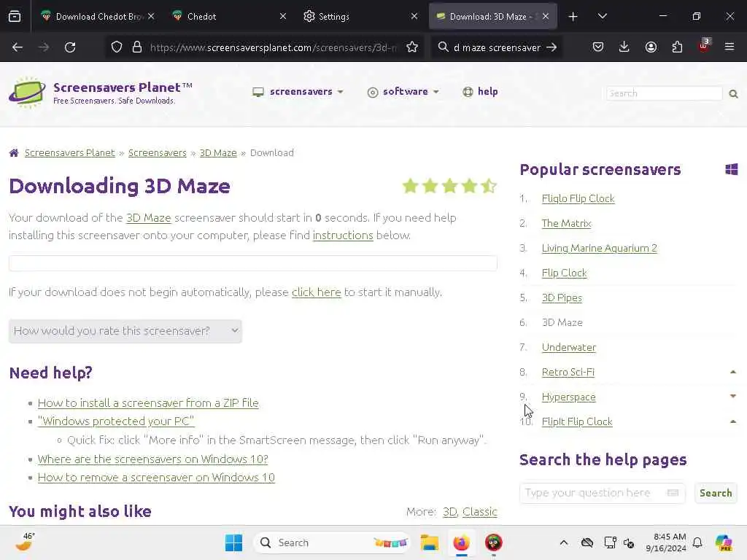Click the Windows platform icon beside Popular screensavers
Image resolution: width=747 pixels, height=560 pixels.
(731, 169)
